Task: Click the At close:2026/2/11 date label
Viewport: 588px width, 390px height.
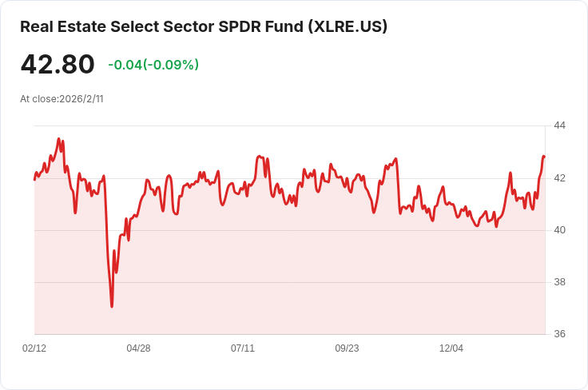Action: coord(62,99)
